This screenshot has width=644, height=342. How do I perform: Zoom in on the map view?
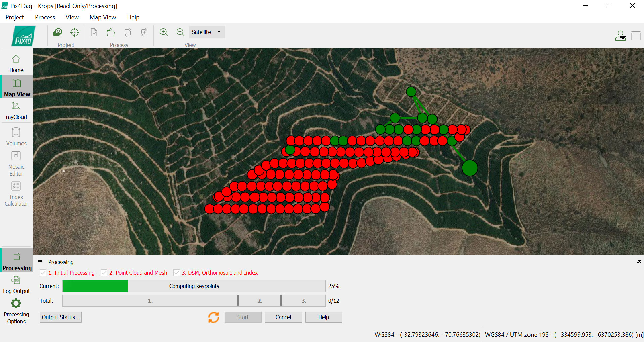pos(164,32)
